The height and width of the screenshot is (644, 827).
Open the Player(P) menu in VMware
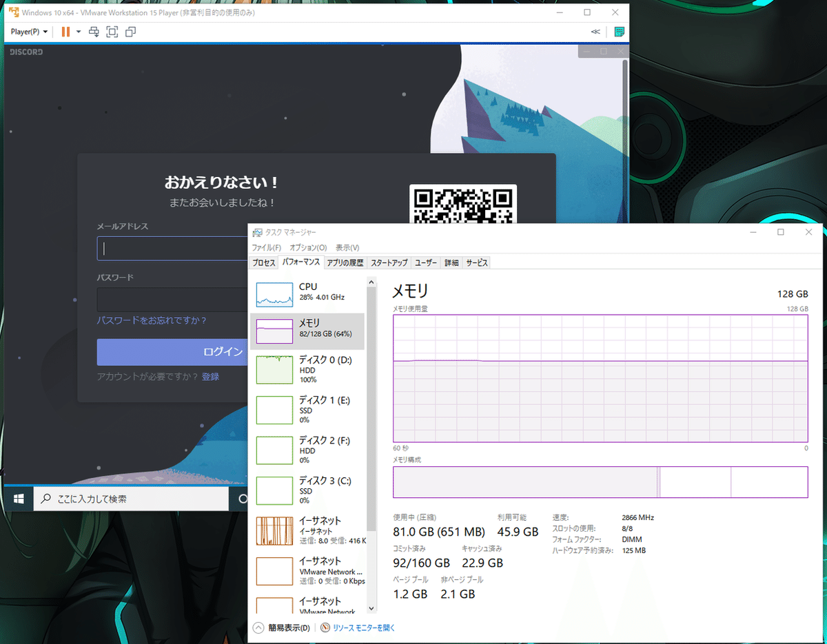click(x=30, y=32)
